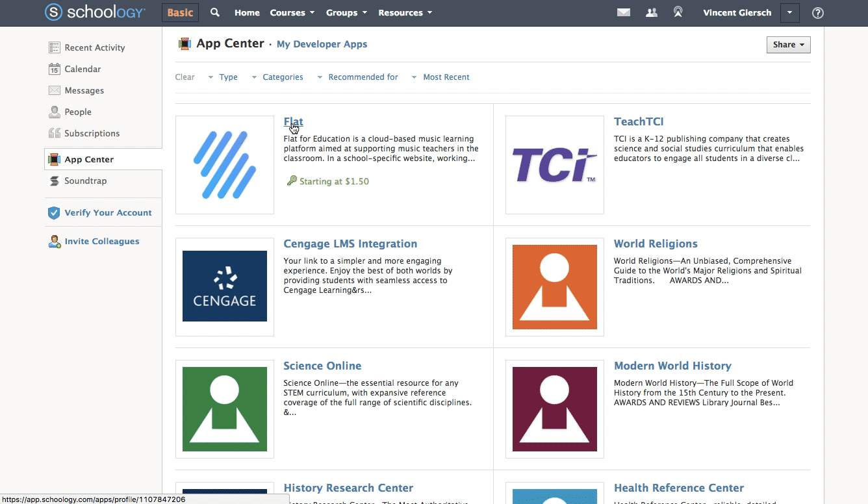Screen dimensions: 868x504
Task: Open the Flat app title link
Action: pyautogui.click(x=294, y=121)
